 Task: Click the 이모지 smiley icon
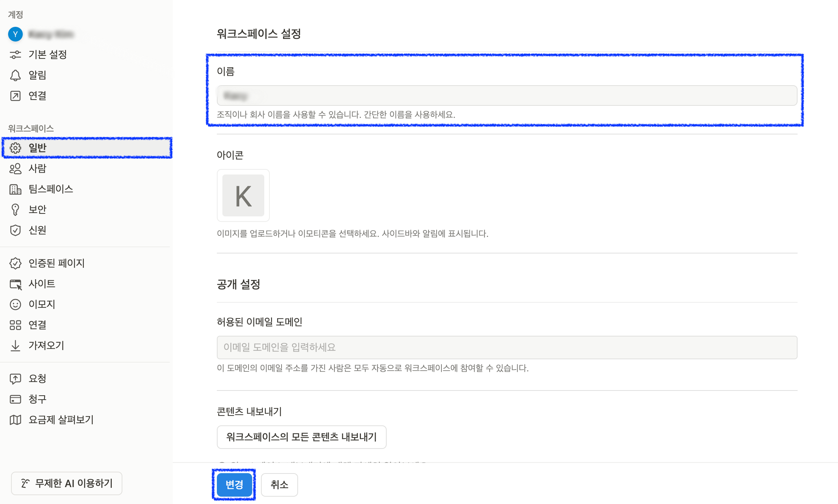[15, 304]
